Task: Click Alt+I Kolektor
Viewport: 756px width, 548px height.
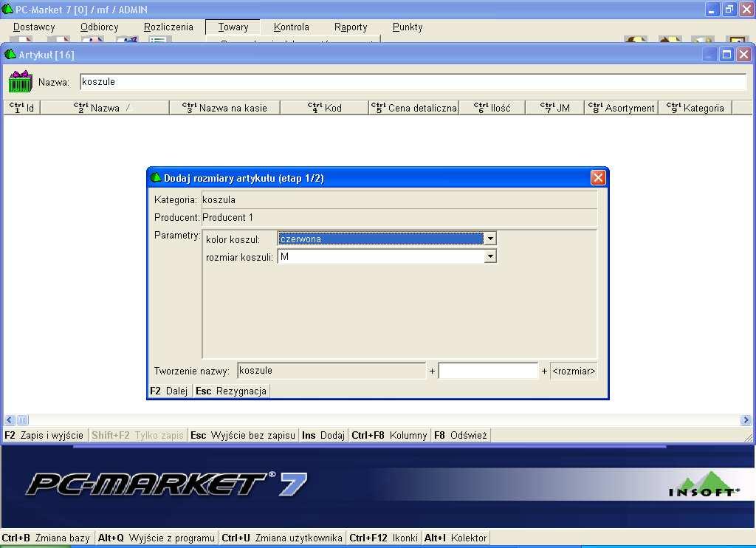Action: (455, 538)
